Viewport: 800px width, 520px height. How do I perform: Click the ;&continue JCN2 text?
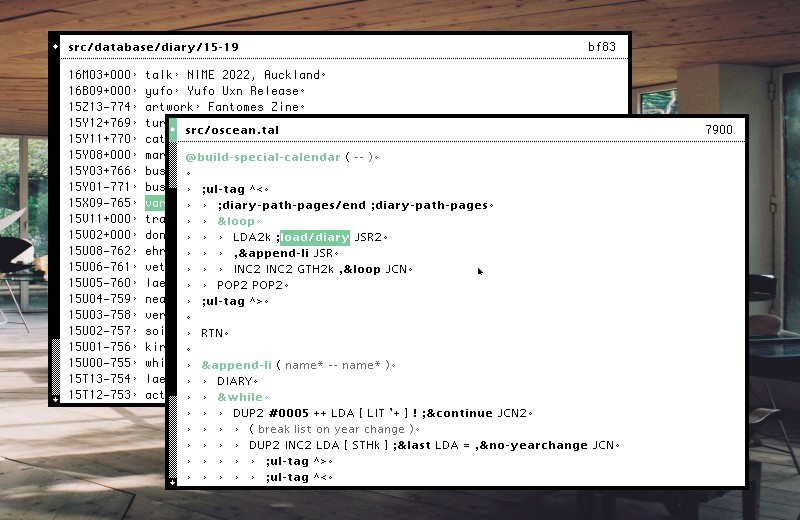pos(474,413)
